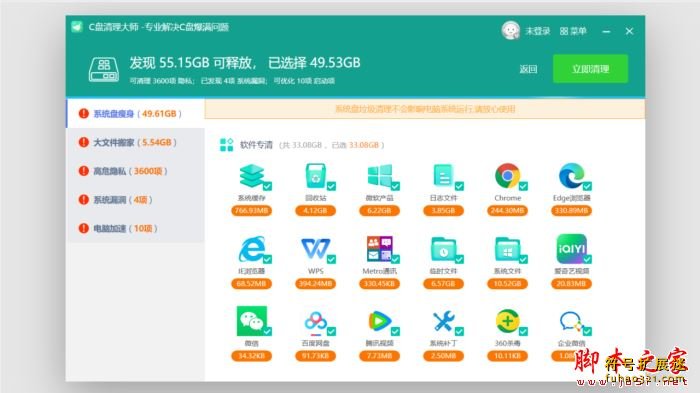
Task: Click the Metro通讯 tiles icon
Action: pyautogui.click(x=379, y=248)
